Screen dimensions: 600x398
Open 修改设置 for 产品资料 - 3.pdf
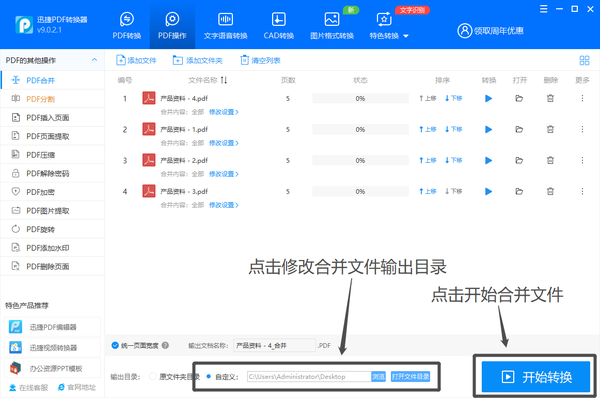click(x=224, y=205)
